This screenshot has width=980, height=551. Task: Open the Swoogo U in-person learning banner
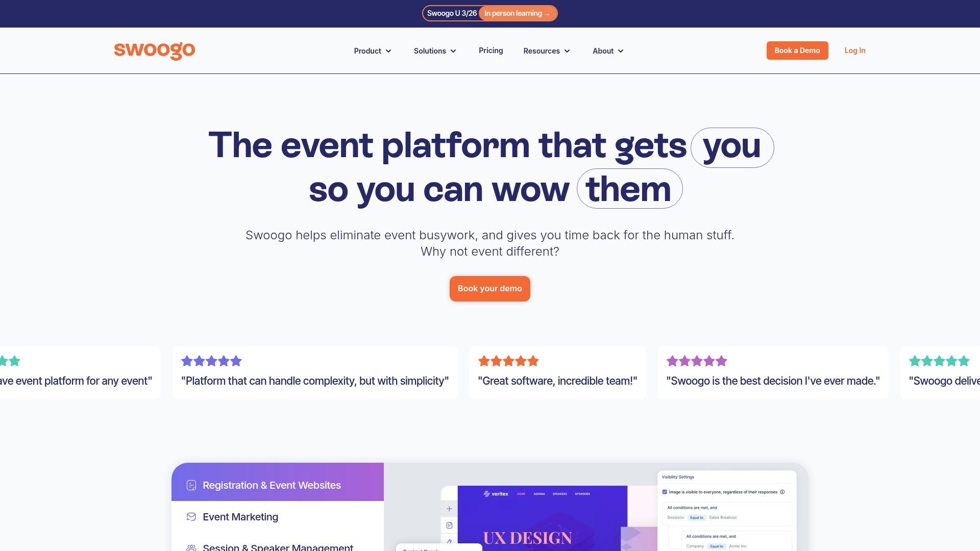pos(517,13)
